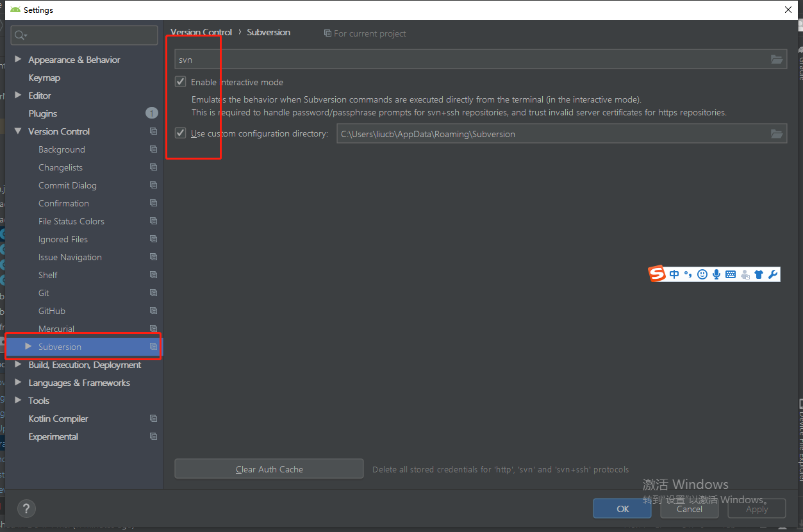Click the 'For current project' indicator icon
803x532 pixels.
(x=327, y=33)
